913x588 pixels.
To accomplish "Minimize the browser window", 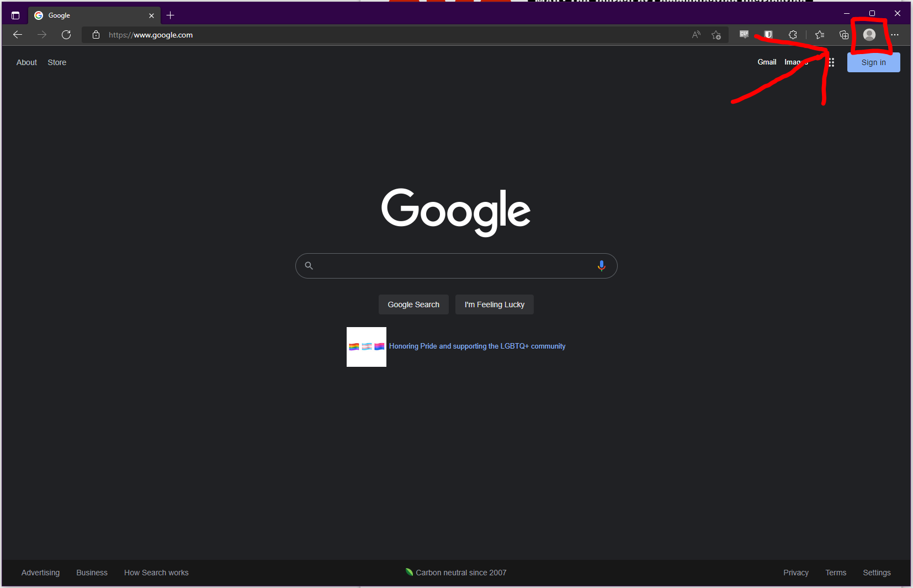I will click(x=847, y=13).
